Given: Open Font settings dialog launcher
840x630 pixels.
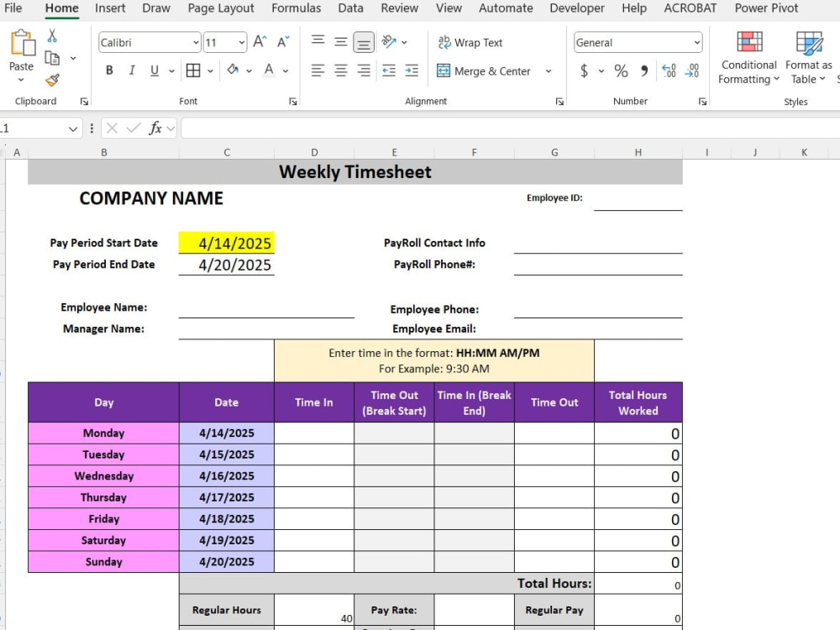Looking at the screenshot, I should point(293,102).
